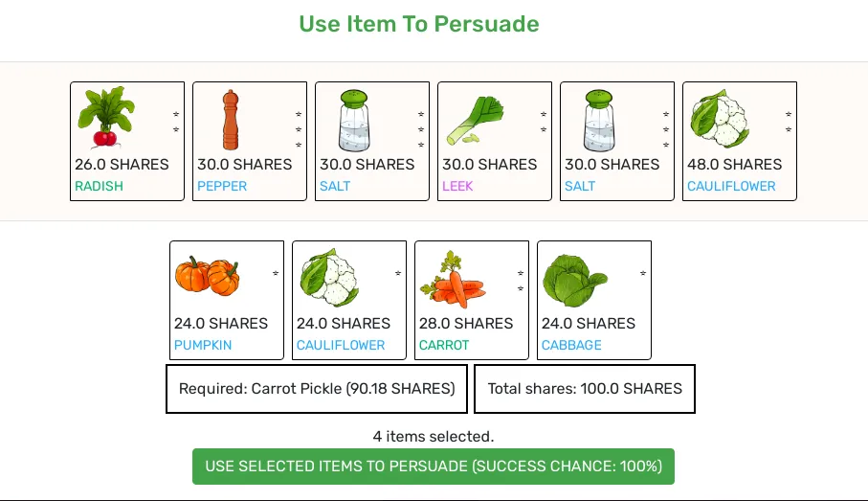The height and width of the screenshot is (501, 868).
Task: Click the LEEK purple label
Action: 457,186
